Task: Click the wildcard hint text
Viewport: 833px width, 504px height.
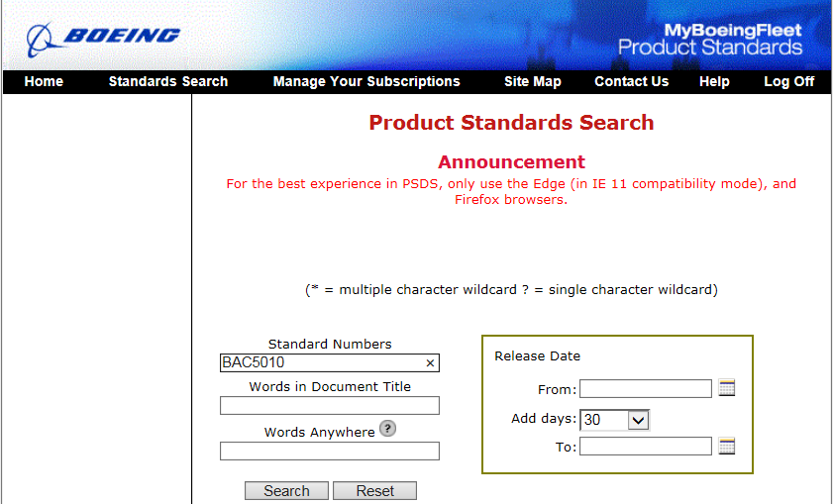Action: (x=511, y=290)
